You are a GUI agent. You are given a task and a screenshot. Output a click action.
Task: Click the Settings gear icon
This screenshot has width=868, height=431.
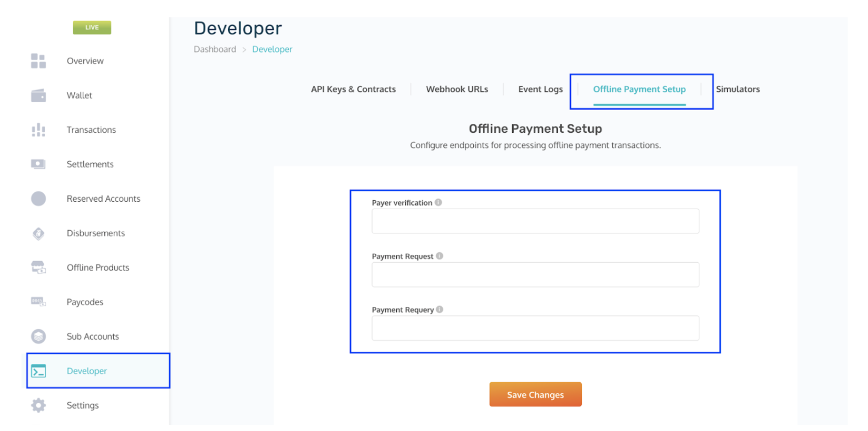(x=38, y=405)
